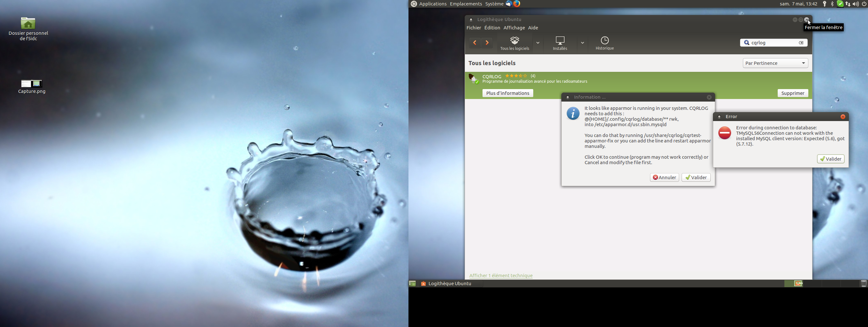Open the Affichage menu
This screenshot has width=868, height=327.
tap(514, 28)
